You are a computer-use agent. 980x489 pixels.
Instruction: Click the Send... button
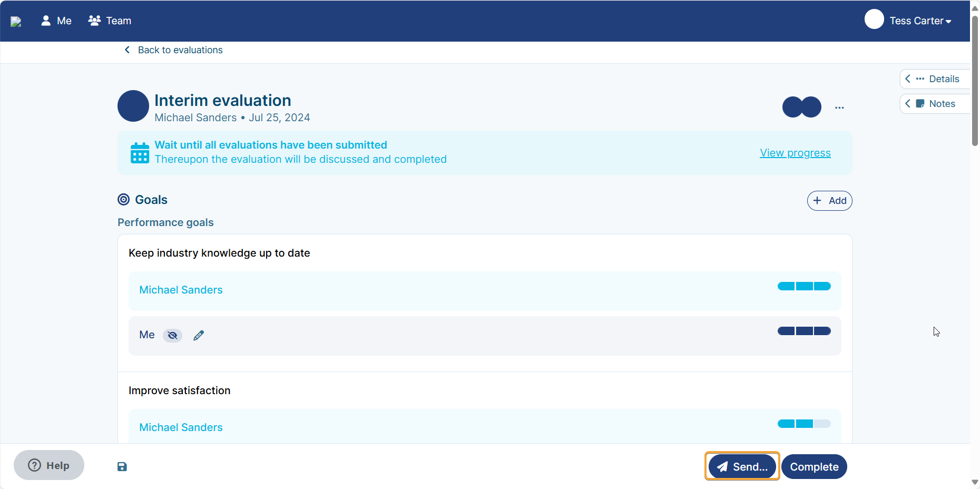[742, 466]
